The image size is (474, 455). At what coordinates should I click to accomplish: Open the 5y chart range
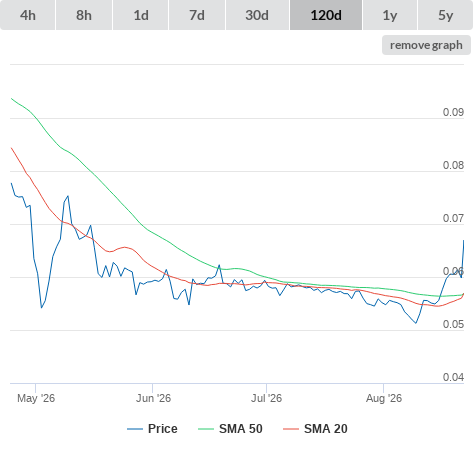coord(445,15)
